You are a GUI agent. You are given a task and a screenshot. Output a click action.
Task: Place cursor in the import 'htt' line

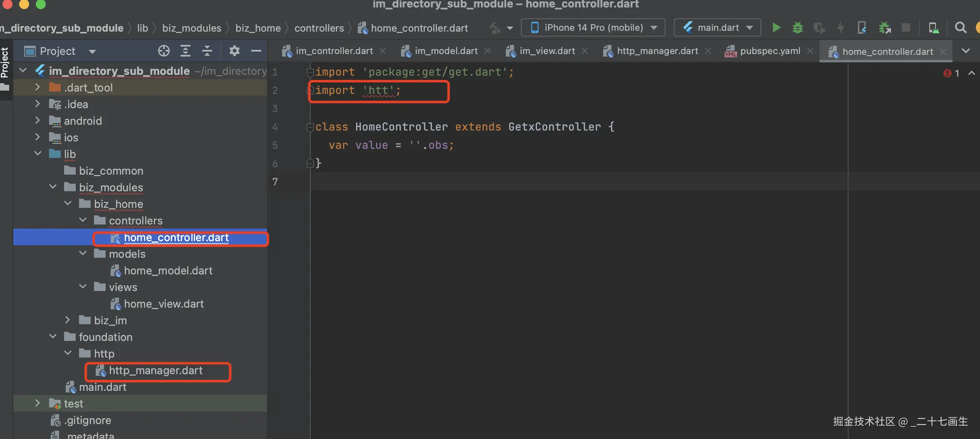(358, 91)
